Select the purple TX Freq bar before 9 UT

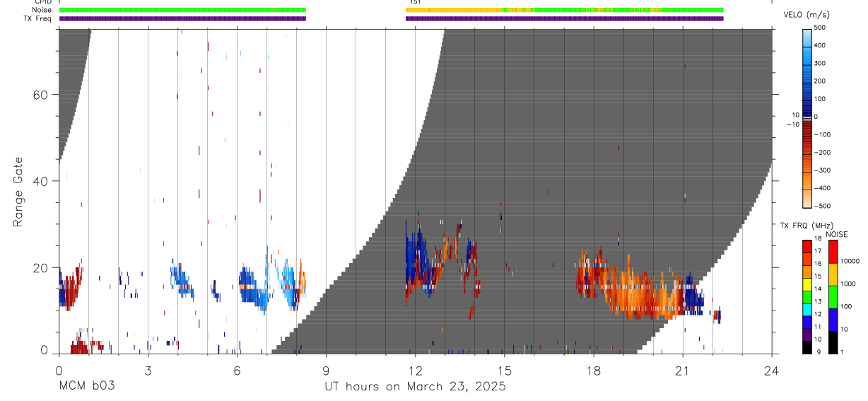click(182, 18)
